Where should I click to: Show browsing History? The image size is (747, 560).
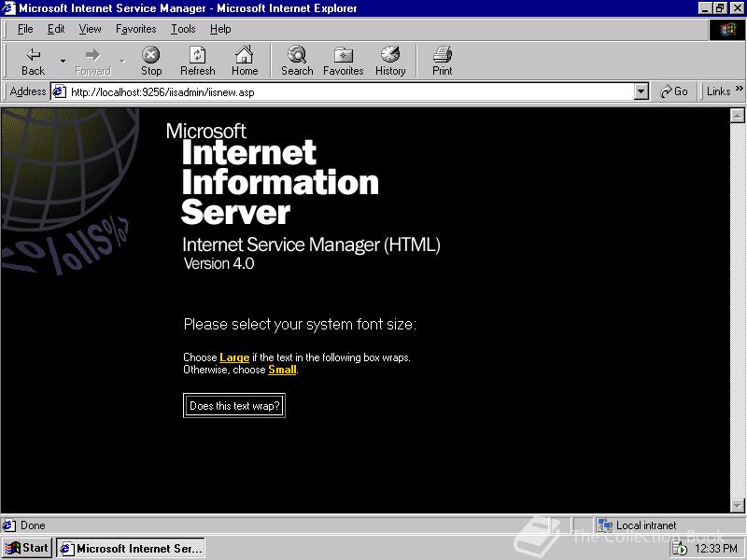390,61
